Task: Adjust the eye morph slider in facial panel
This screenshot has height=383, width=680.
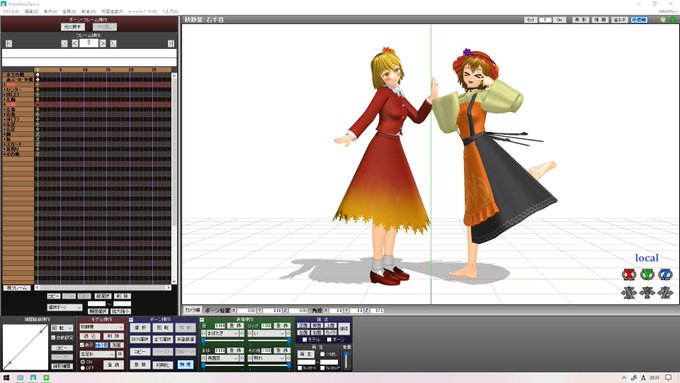Action: (x=223, y=341)
